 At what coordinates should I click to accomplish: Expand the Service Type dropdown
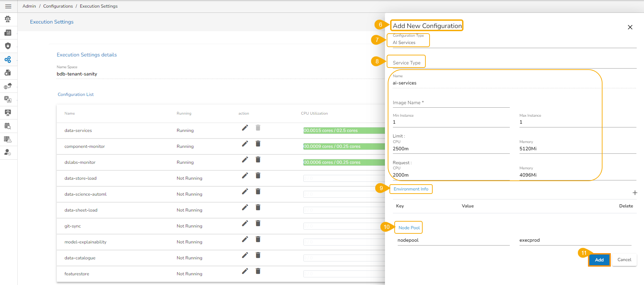511,63
